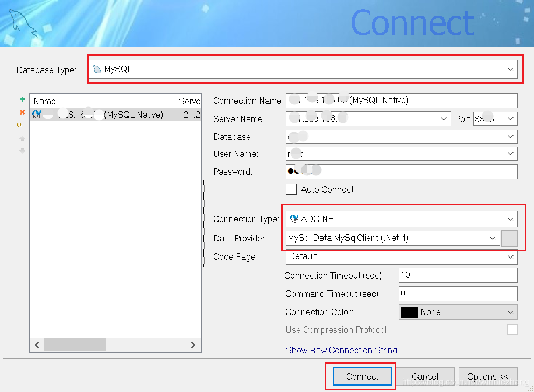
Task: Collapse settings with the Options << button
Action: click(488, 376)
